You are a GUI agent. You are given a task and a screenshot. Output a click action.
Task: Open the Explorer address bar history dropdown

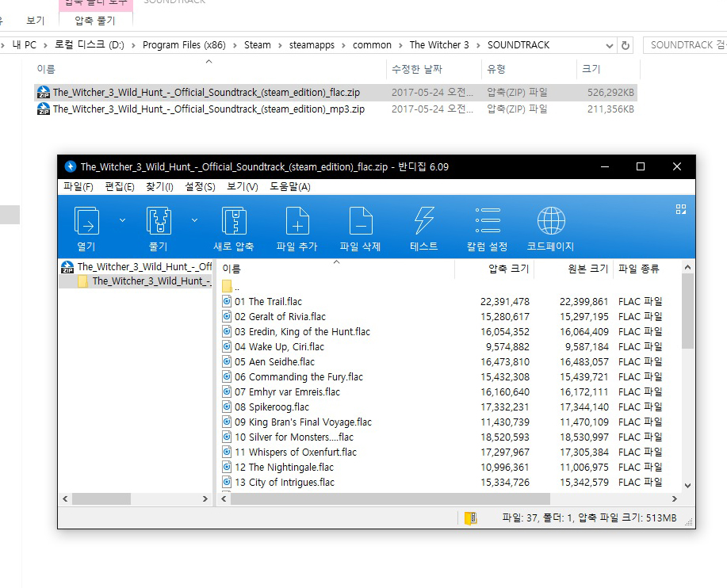pyautogui.click(x=609, y=45)
